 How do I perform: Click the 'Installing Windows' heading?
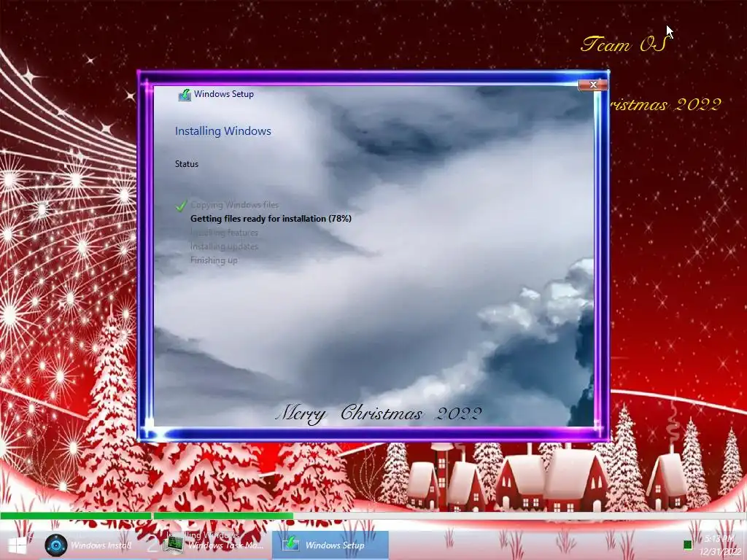[223, 131]
